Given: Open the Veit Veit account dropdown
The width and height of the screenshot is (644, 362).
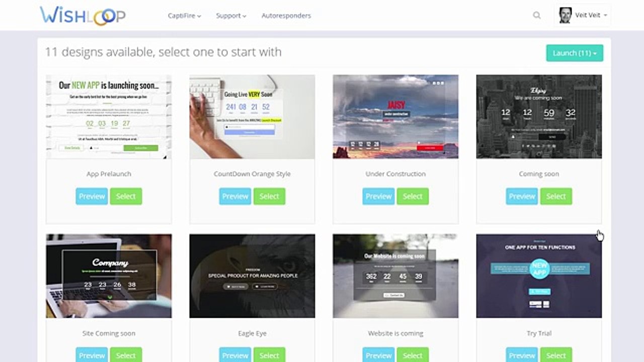Looking at the screenshot, I should point(582,15).
